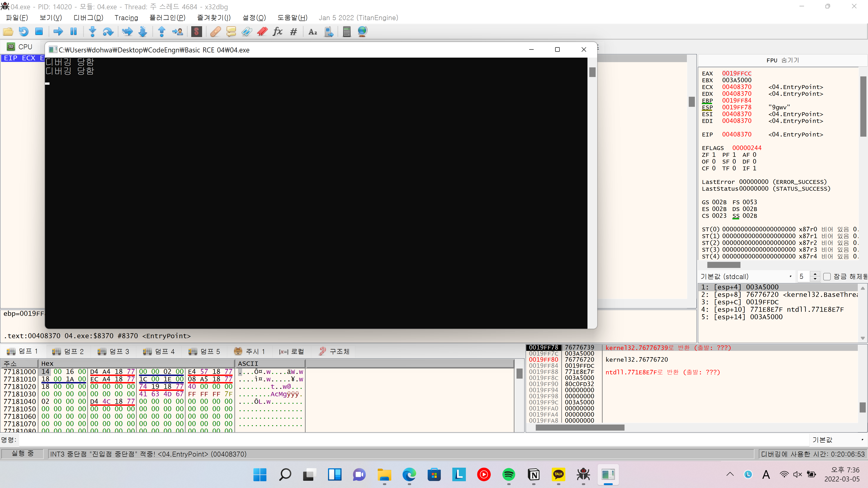
Task: Pause execution with the pause icon
Action: pyautogui.click(x=74, y=32)
